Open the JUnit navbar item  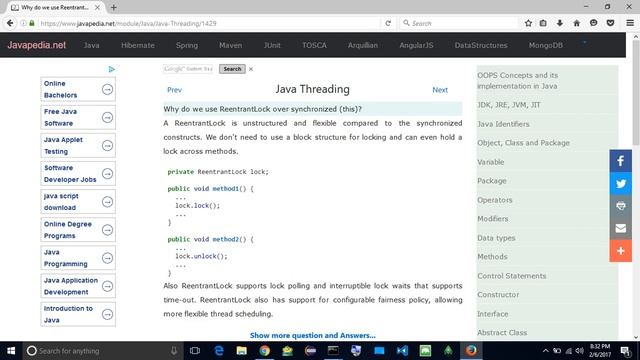click(272, 45)
